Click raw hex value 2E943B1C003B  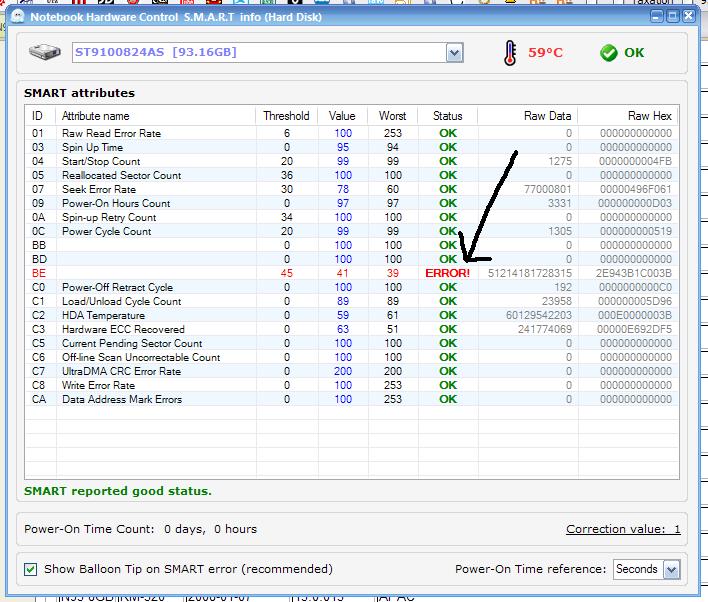point(633,273)
